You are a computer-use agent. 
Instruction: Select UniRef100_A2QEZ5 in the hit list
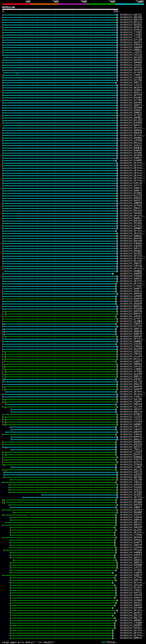pyautogui.click(x=131, y=389)
